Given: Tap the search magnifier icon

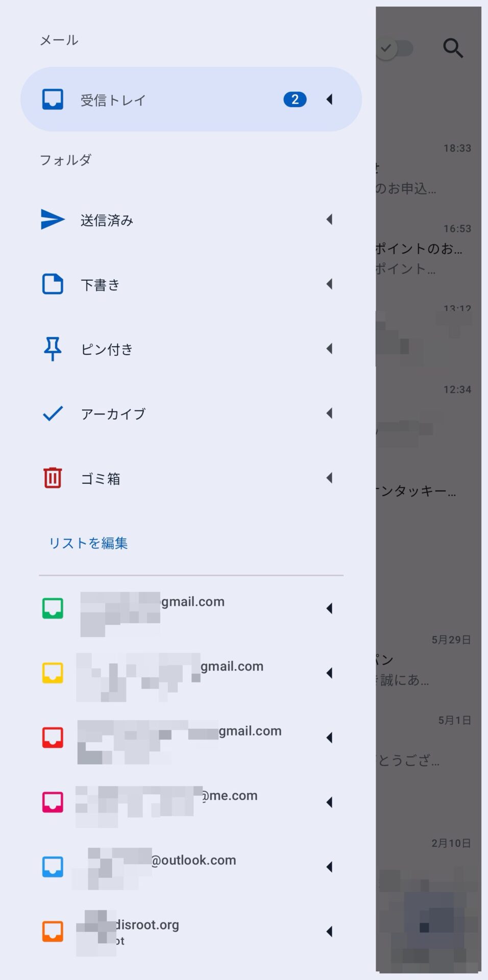Looking at the screenshot, I should coord(453,48).
